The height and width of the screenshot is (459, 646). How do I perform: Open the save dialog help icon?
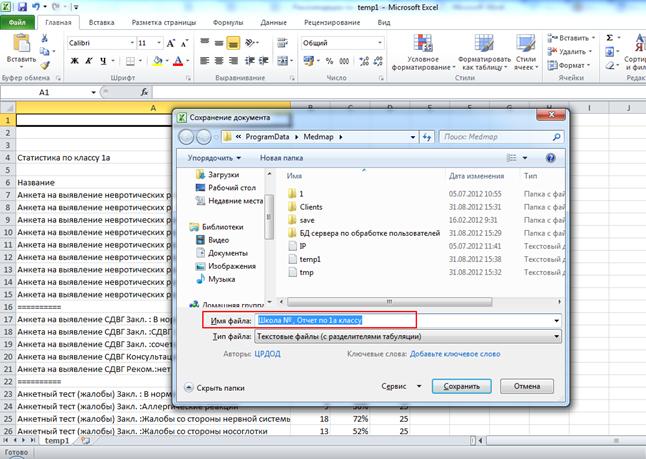551,158
